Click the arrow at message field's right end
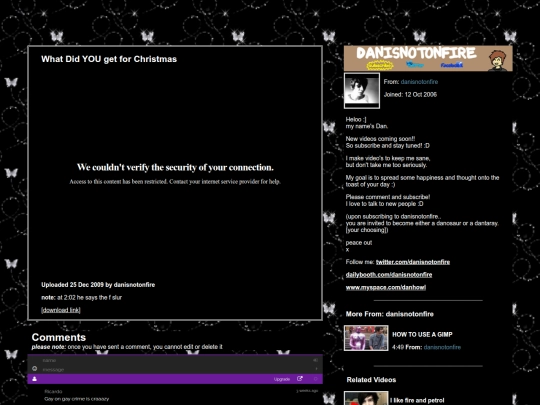 click(x=316, y=369)
